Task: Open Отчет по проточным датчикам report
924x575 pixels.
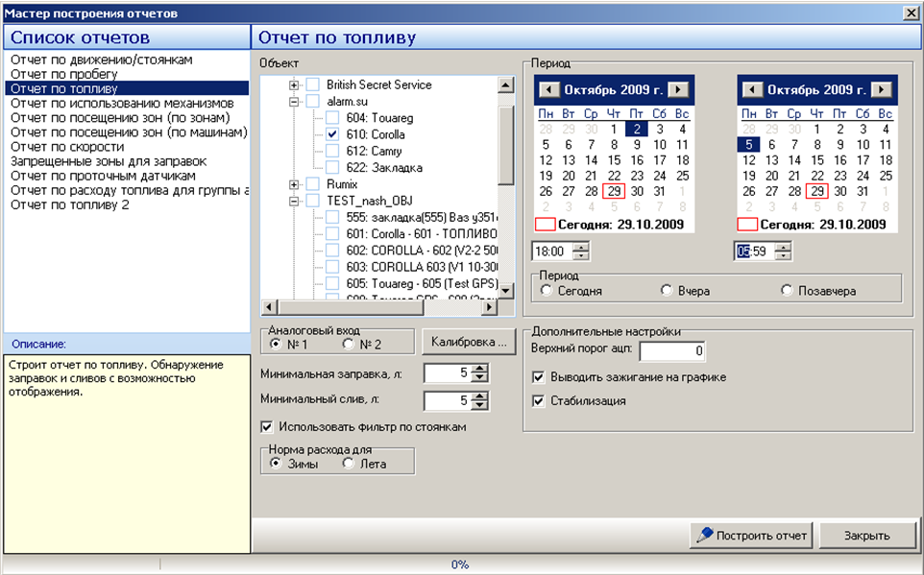Action: (103, 176)
